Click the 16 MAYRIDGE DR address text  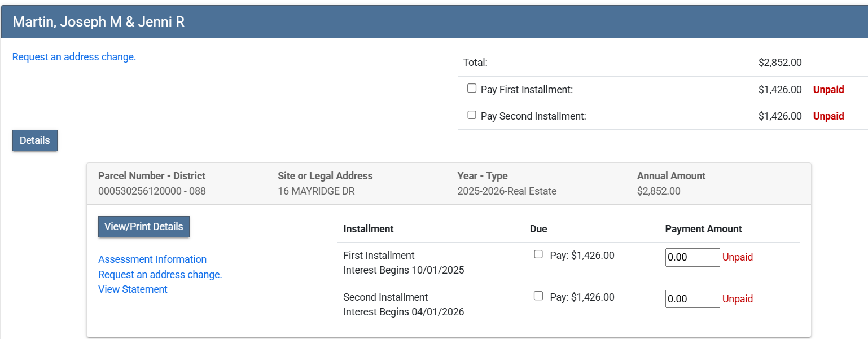pos(316,191)
